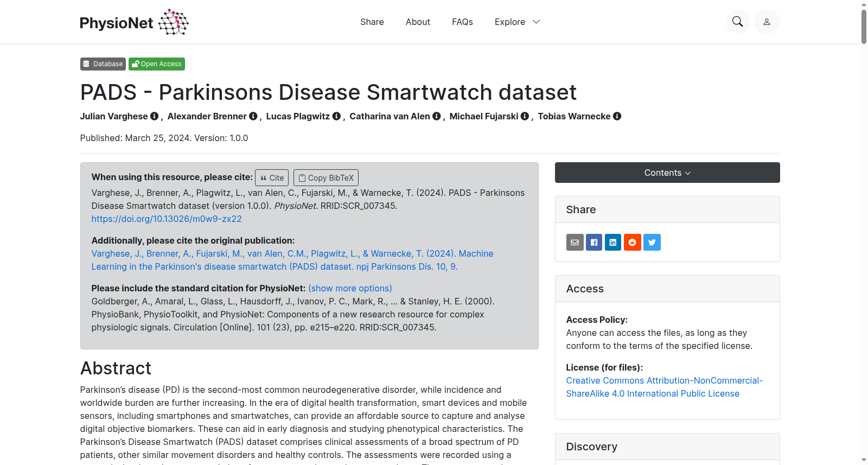Image resolution: width=868 pixels, height=465 pixels.
Task: Open the About page
Action: tap(418, 22)
